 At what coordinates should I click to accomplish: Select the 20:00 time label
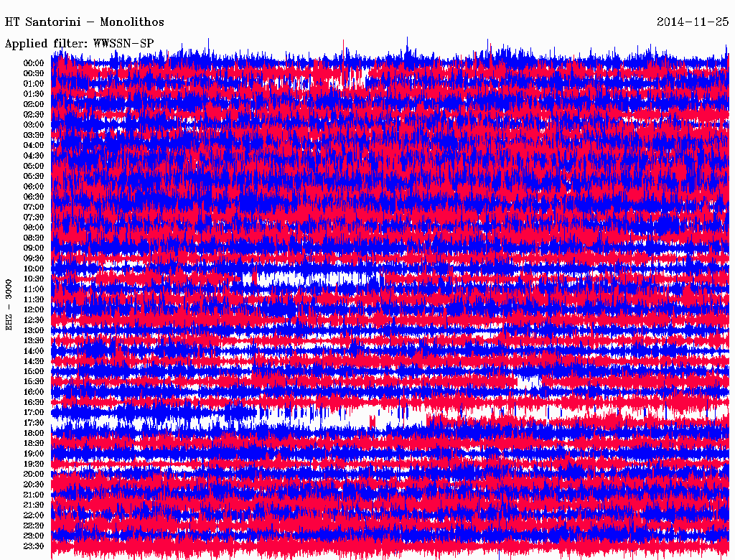[34, 474]
